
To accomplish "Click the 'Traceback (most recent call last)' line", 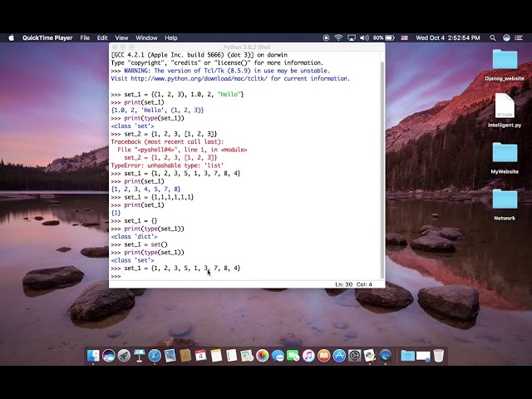I will click(167, 142).
